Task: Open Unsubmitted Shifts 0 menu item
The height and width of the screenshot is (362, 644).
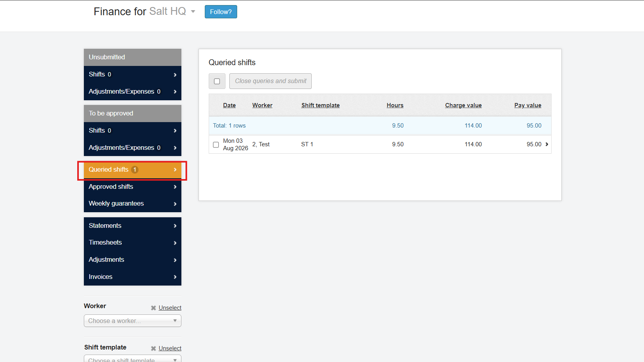Action: click(x=133, y=75)
